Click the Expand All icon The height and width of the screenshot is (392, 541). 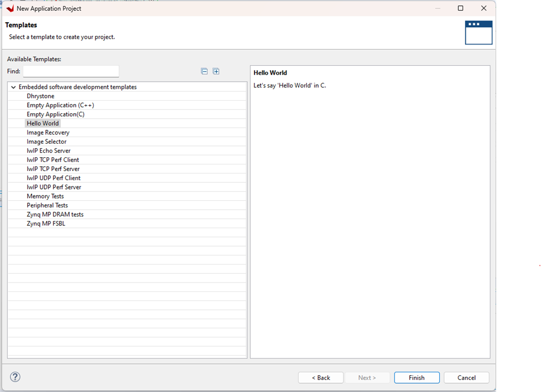(216, 71)
